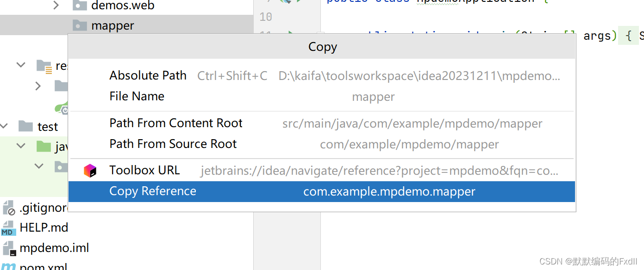Select Path From Content Root
The width and height of the screenshot is (644, 270).
pos(322,123)
